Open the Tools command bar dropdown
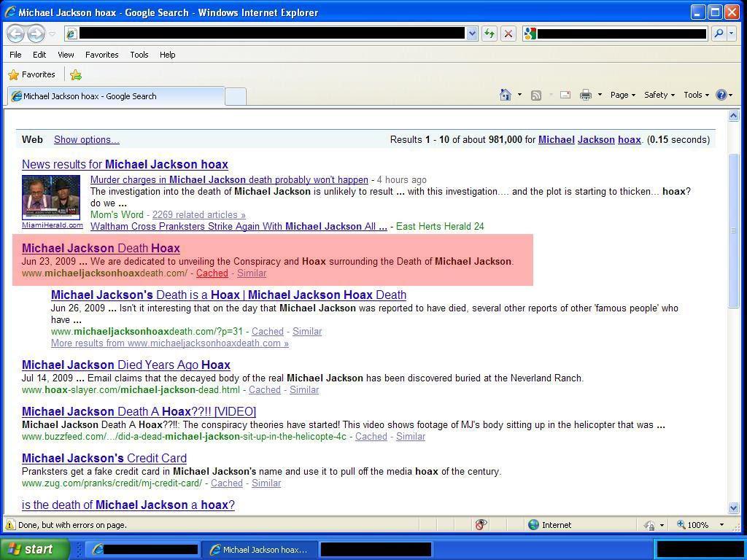 click(696, 95)
